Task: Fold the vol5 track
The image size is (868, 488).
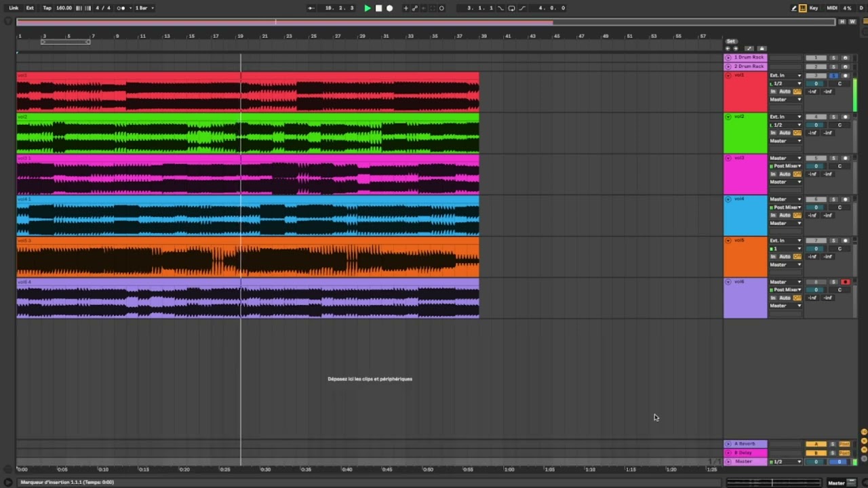Action: pyautogui.click(x=728, y=241)
